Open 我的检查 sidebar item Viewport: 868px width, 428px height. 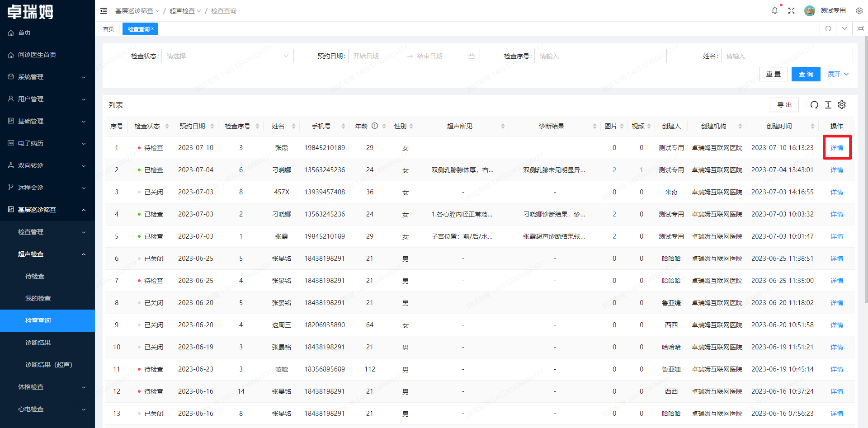click(x=47, y=298)
